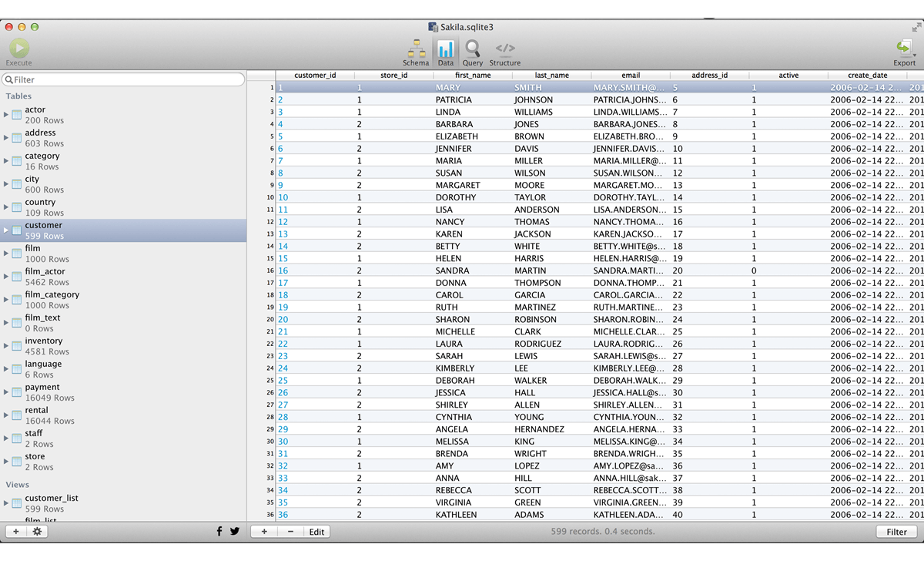Click the remove row minus button
The image size is (924, 578).
coord(290,532)
